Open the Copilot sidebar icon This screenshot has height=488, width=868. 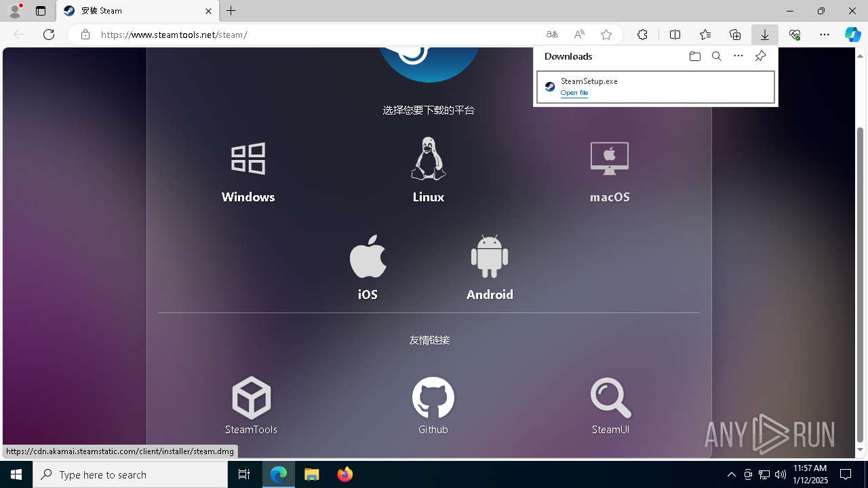(853, 35)
